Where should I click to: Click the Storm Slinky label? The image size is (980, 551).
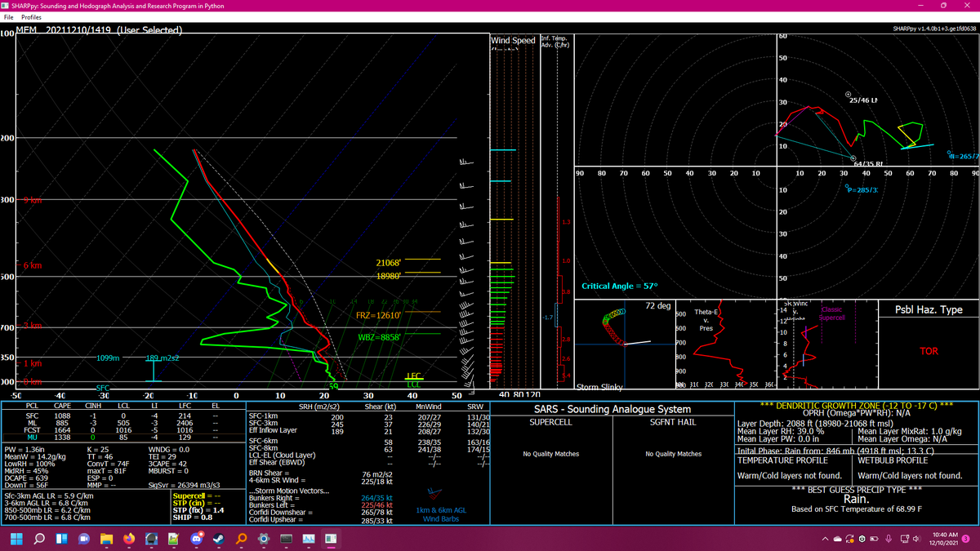[599, 387]
